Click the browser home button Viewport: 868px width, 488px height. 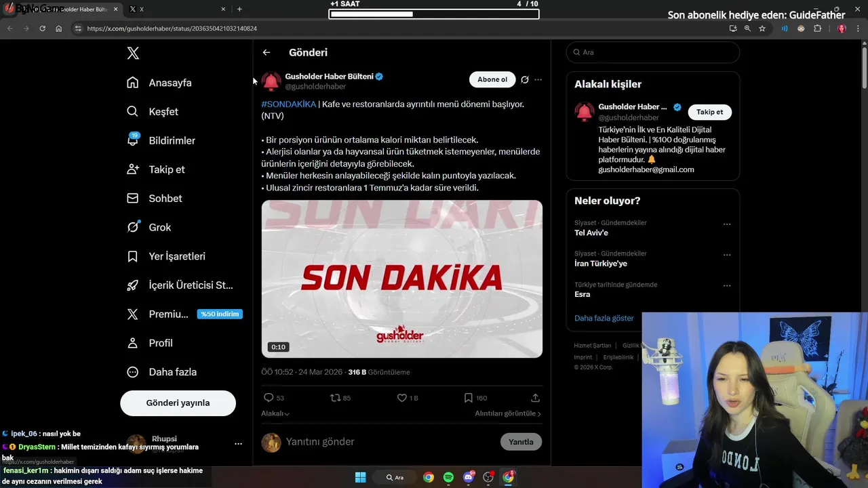point(59,28)
